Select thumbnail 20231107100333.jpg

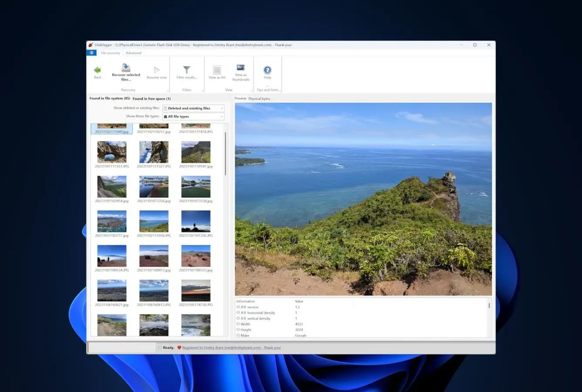[x=196, y=259]
